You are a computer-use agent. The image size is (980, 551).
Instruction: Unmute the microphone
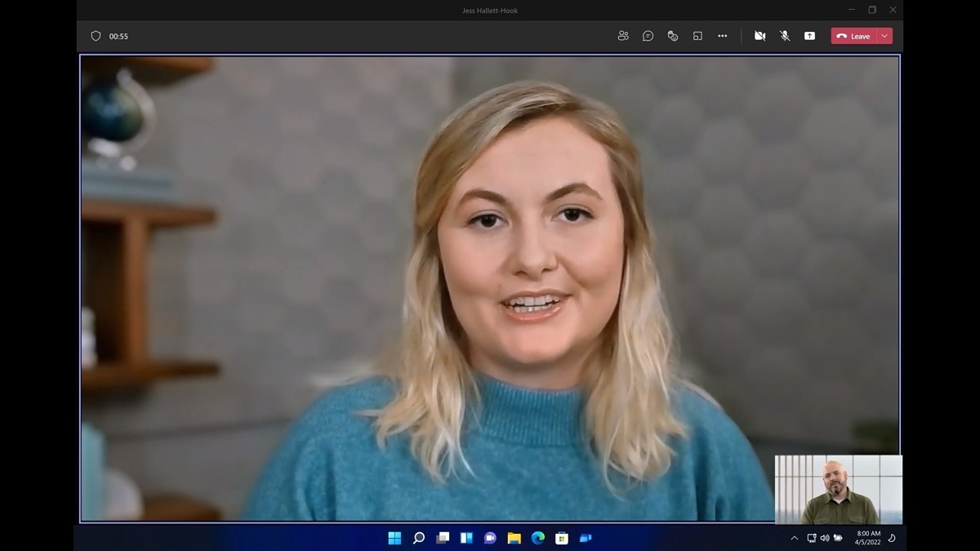784,36
